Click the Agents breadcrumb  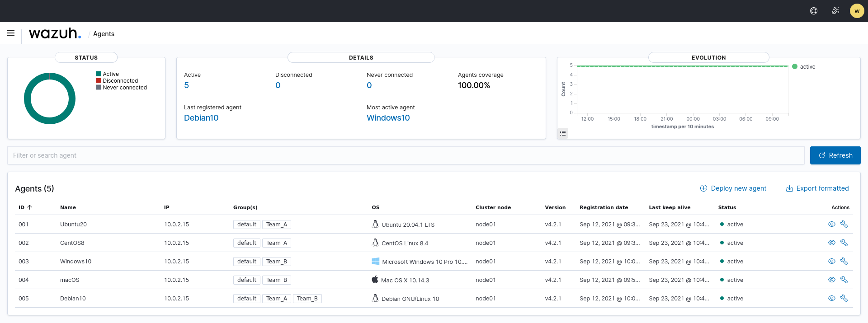pos(104,34)
